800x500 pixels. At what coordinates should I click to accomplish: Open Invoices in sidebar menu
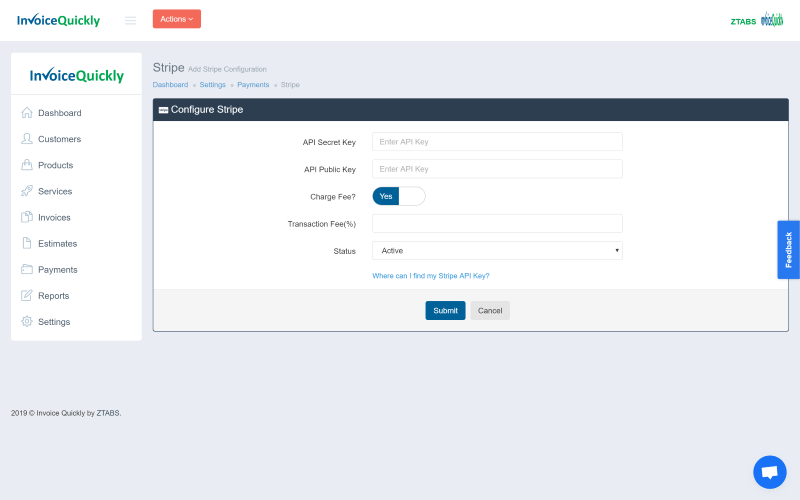[x=54, y=217]
